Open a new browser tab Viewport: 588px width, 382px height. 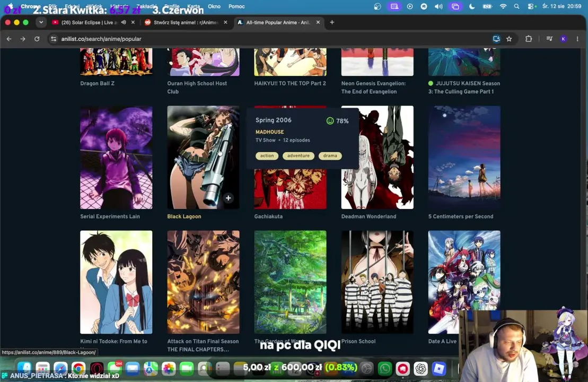point(332,22)
